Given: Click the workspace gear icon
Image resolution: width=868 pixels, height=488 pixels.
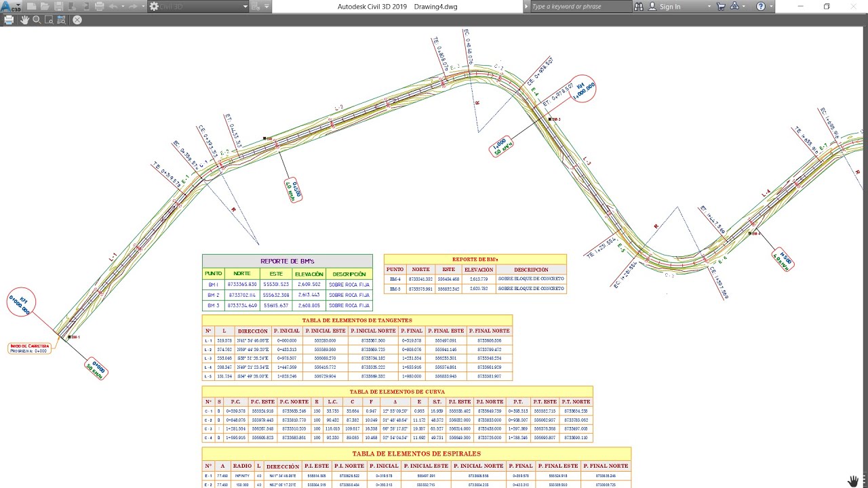Looking at the screenshot, I should point(154,6).
